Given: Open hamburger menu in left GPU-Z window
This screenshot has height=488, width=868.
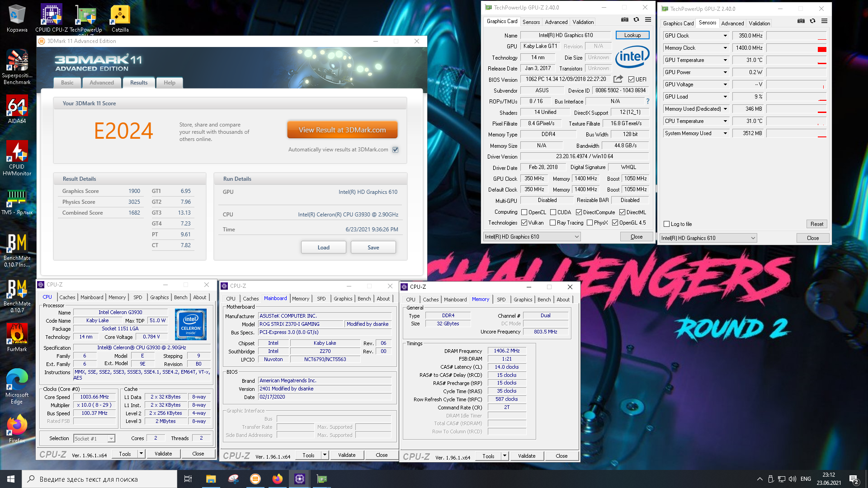Looking at the screenshot, I should (648, 19).
